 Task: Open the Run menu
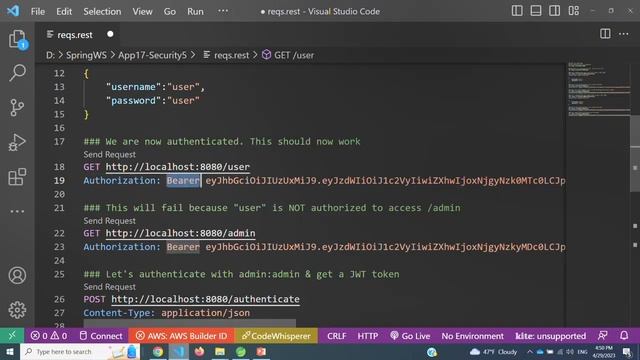(x=195, y=11)
